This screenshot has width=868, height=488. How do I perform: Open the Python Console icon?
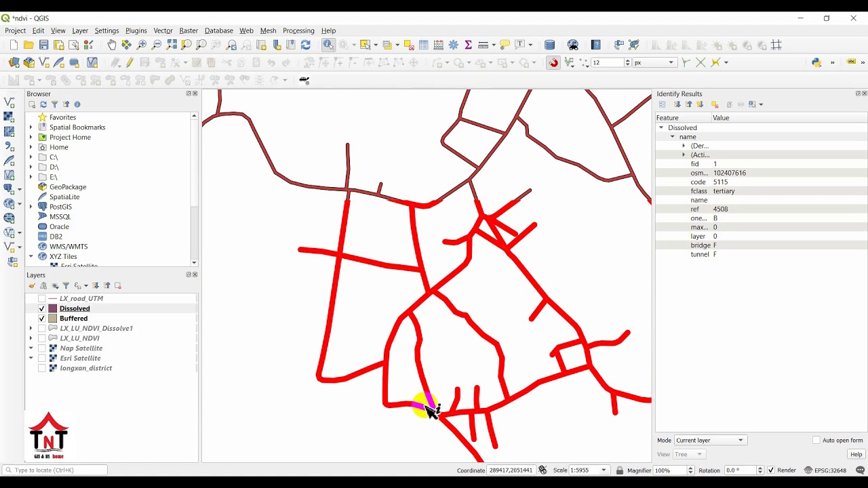816,62
